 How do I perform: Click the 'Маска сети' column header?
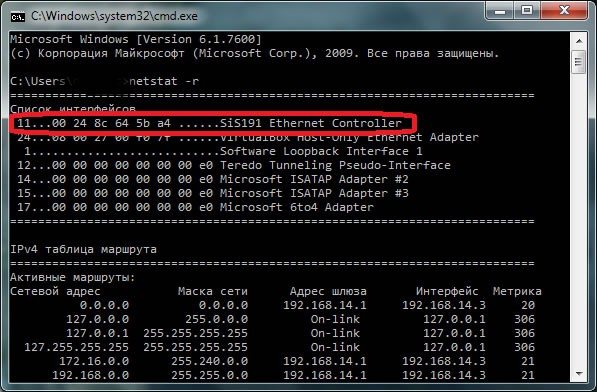point(213,292)
